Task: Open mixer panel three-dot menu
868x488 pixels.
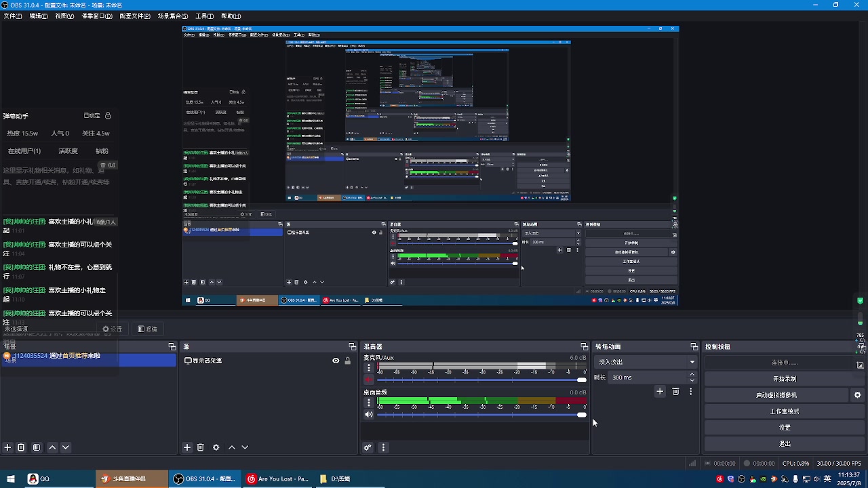Action: (x=383, y=447)
